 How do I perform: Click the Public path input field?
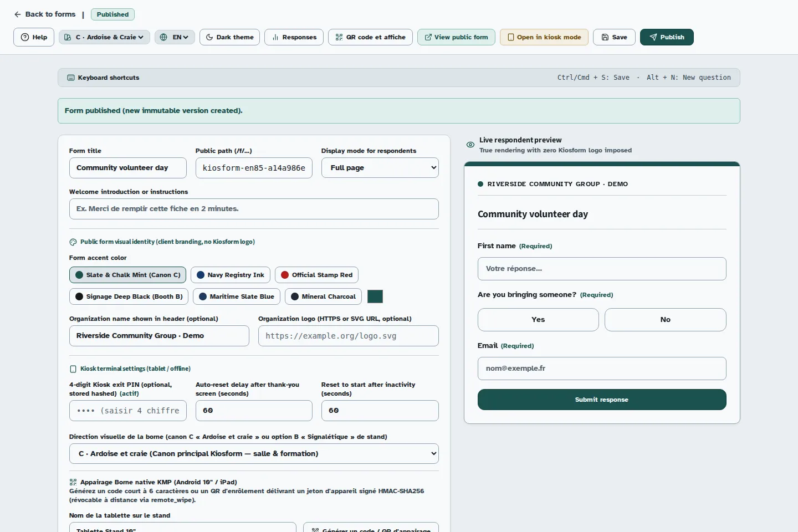click(254, 168)
